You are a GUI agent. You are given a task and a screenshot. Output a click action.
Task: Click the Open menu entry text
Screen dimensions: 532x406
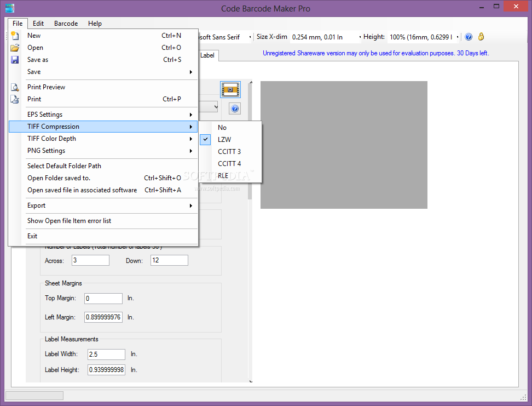(35, 48)
